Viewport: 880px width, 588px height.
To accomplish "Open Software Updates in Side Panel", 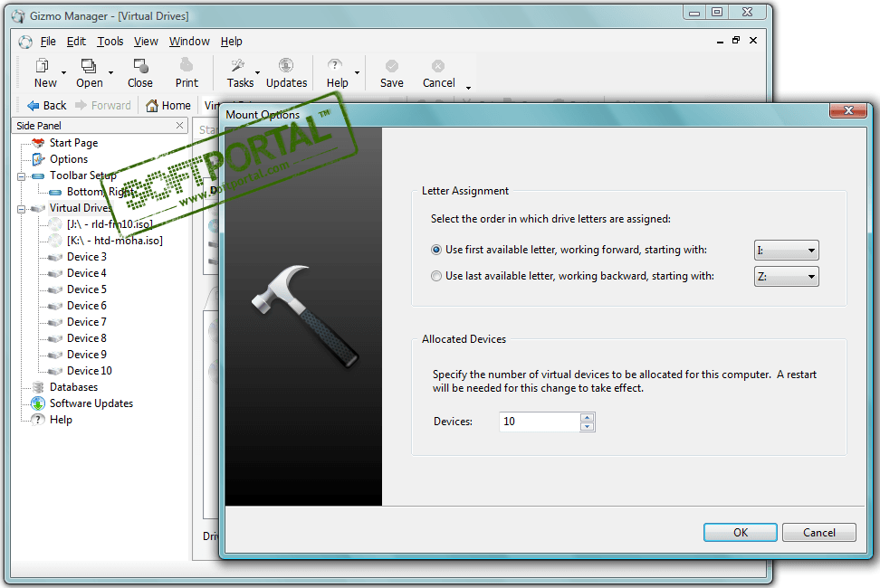I will (91, 403).
